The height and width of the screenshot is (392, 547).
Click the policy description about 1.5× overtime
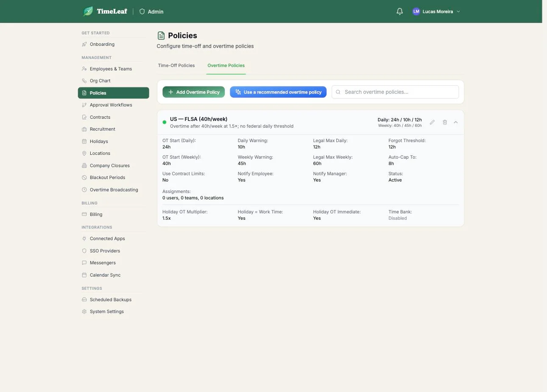point(232,126)
